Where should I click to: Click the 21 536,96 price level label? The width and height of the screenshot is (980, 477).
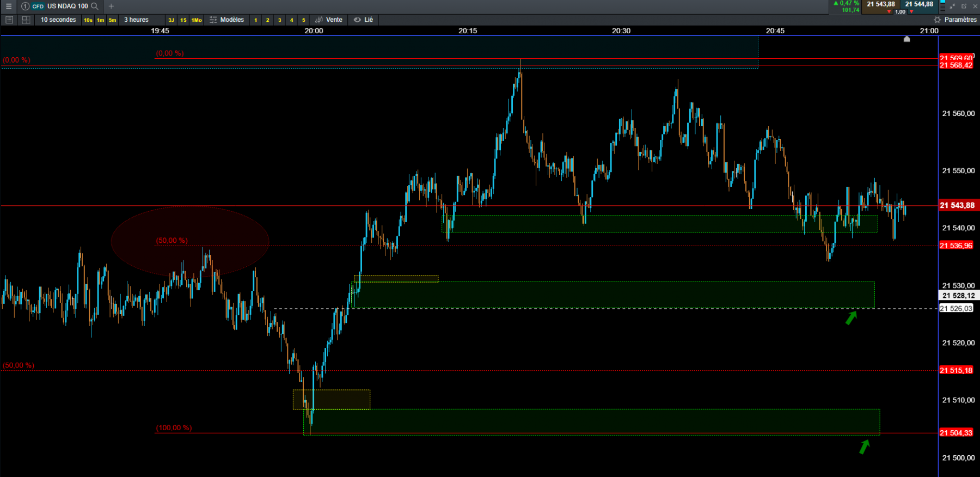coord(956,246)
